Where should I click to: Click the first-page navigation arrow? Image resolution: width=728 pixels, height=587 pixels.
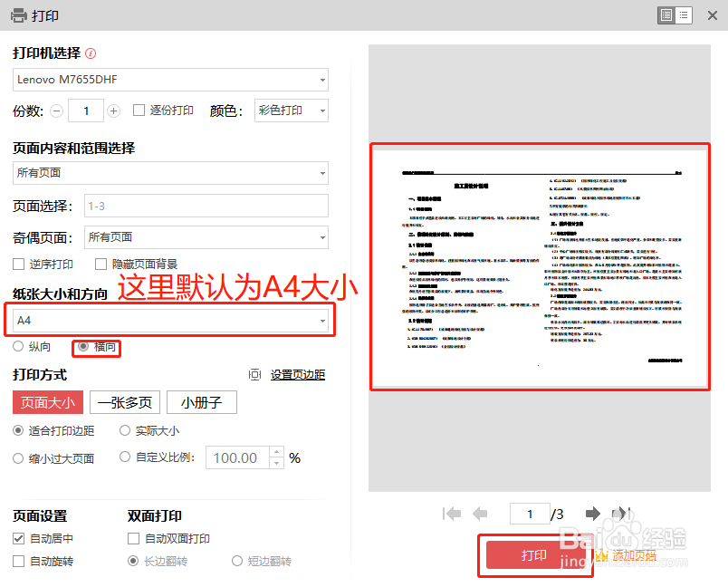click(x=450, y=513)
